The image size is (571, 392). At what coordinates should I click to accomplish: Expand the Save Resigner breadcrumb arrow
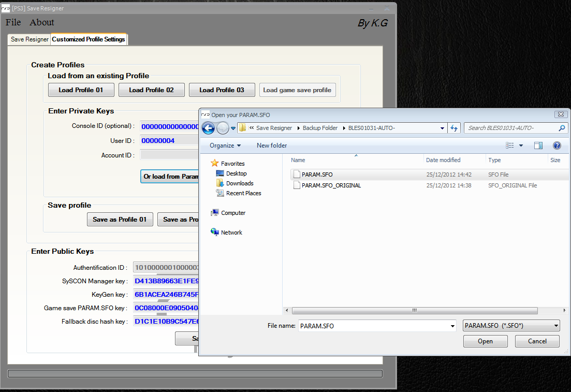point(299,128)
